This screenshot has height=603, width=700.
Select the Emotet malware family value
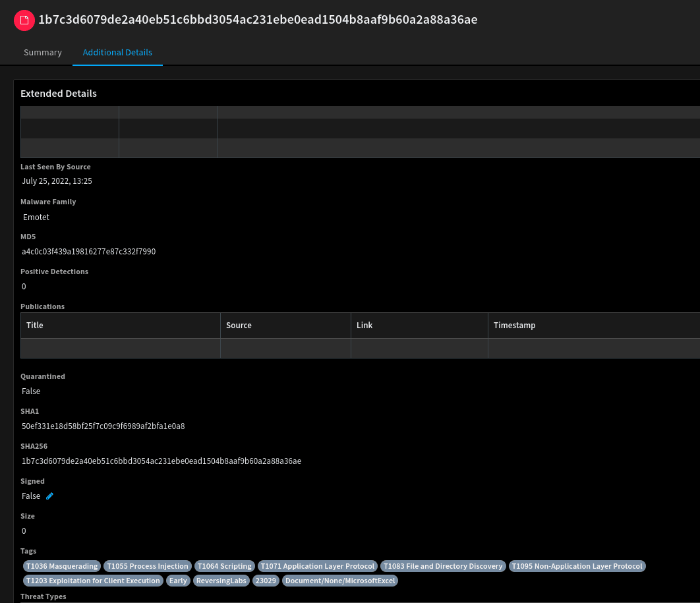[x=36, y=216]
